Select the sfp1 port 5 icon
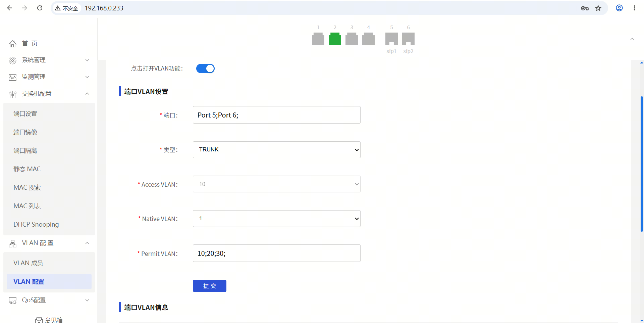The image size is (644, 323). point(391,39)
